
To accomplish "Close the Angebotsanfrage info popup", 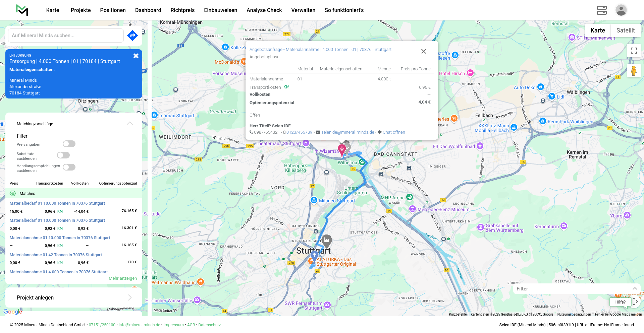I will click(423, 51).
